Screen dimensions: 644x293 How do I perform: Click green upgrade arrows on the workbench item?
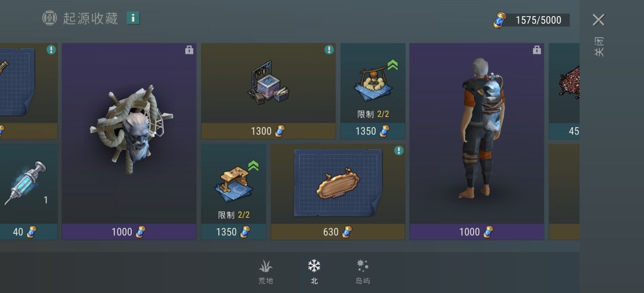253,166
